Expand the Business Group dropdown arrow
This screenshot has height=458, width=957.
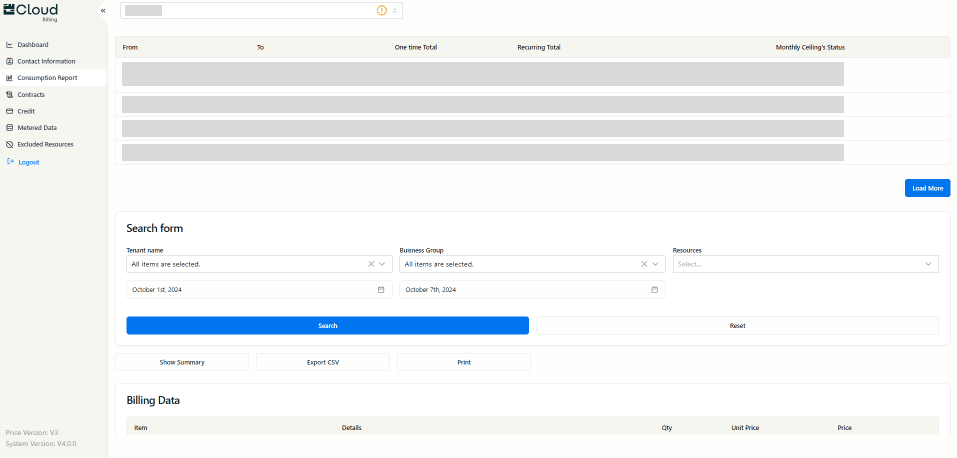(656, 264)
